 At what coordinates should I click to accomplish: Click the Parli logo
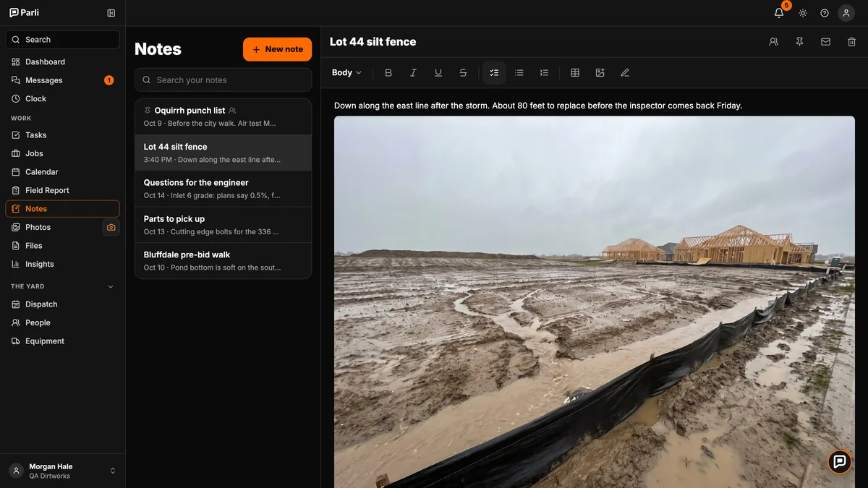pos(24,12)
